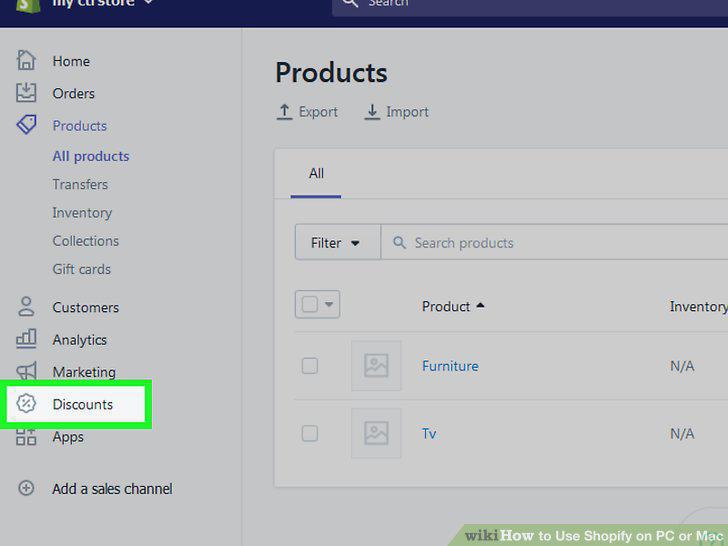Click the Import download arrow icon
The image size is (728, 546).
[x=372, y=112]
